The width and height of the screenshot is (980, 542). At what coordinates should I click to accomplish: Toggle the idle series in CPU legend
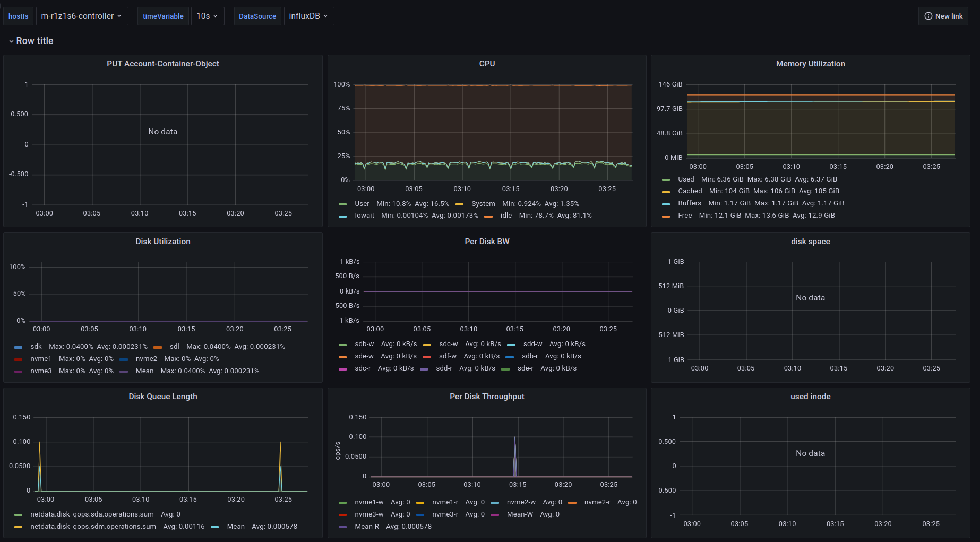click(506, 216)
